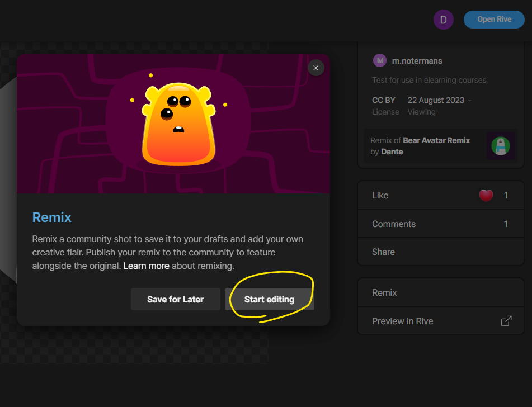Click the external-link icon beside Preview in Rive
This screenshot has width=532, height=407.
pos(506,321)
